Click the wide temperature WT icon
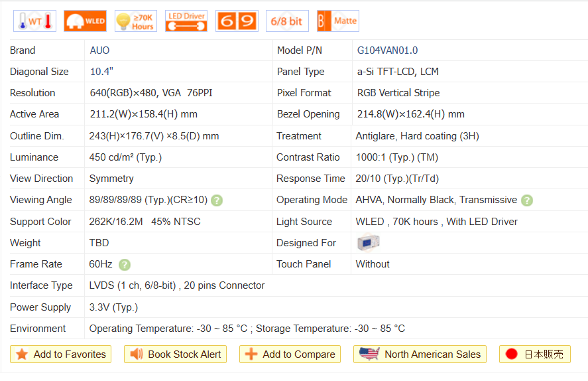The width and height of the screenshot is (588, 381). 34,21
